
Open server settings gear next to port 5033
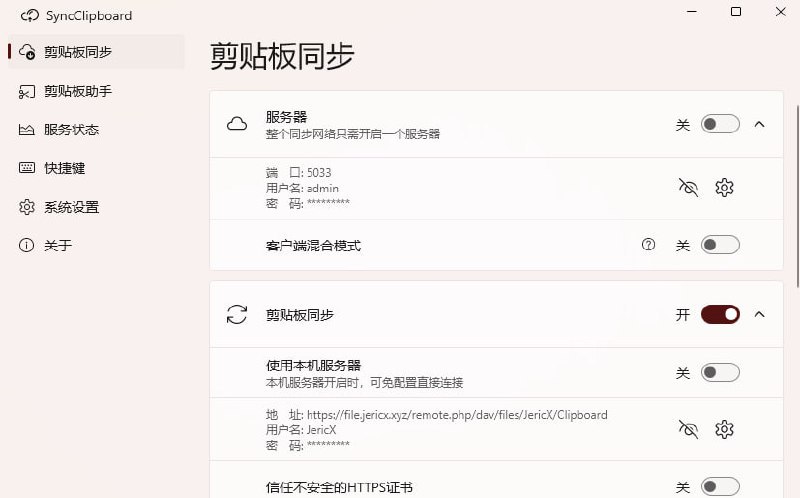point(724,188)
